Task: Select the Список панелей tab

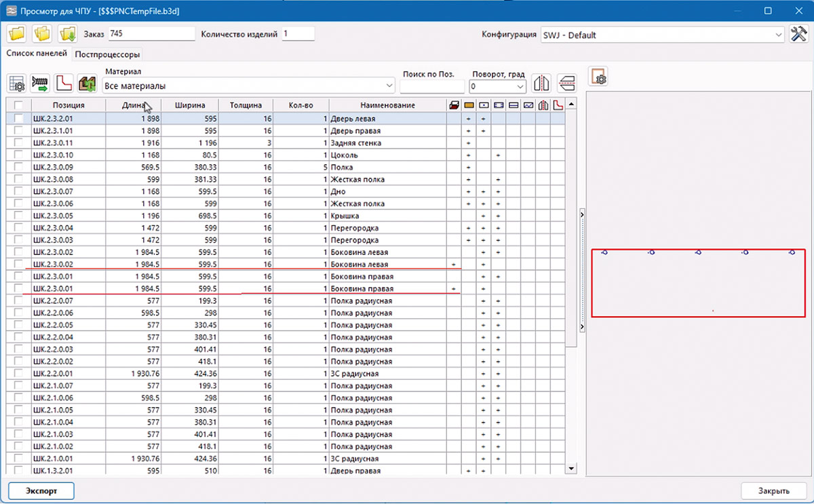Action: coord(37,54)
